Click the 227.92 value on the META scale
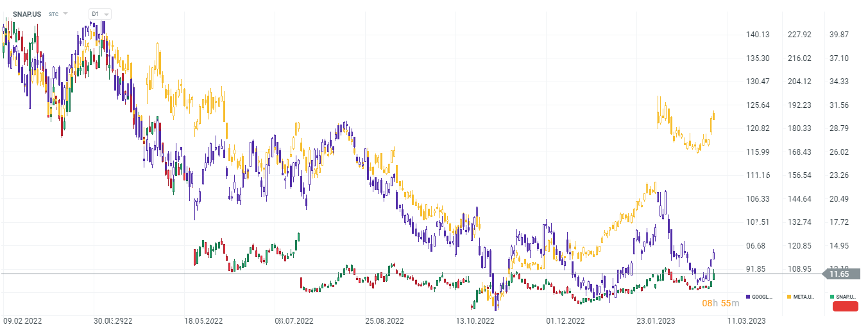This screenshot has width=868, height=332. tap(799, 35)
